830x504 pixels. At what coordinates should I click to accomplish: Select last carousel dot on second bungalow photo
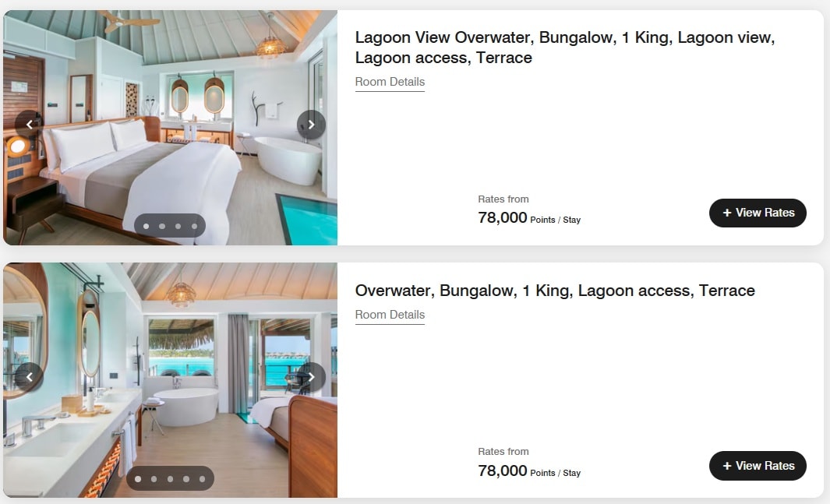[x=202, y=479]
